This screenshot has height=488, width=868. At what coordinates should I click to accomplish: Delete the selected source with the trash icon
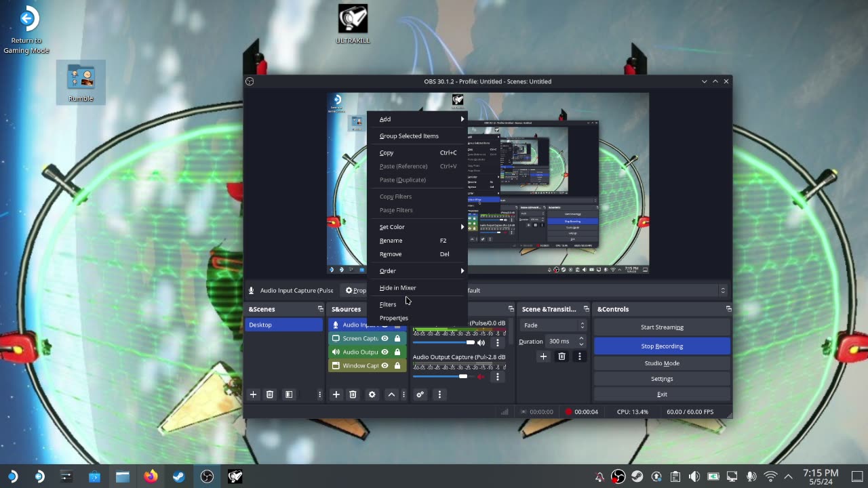point(353,394)
